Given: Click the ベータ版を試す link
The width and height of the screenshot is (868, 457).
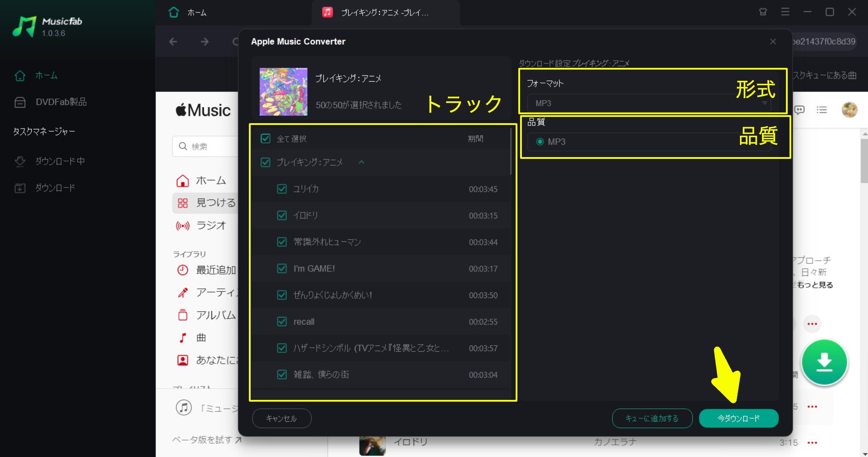Looking at the screenshot, I should pyautogui.click(x=207, y=440).
